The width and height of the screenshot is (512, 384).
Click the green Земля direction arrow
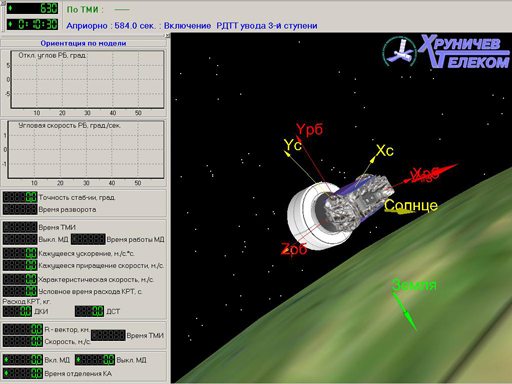pos(405,311)
